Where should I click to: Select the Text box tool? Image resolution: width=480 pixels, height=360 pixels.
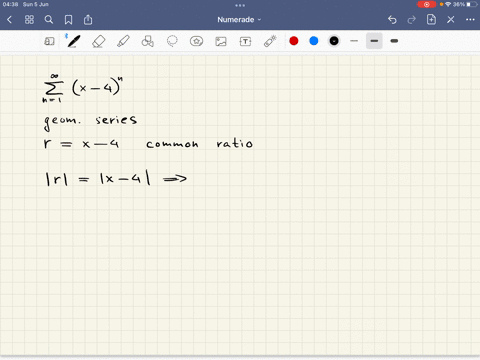pyautogui.click(x=245, y=41)
